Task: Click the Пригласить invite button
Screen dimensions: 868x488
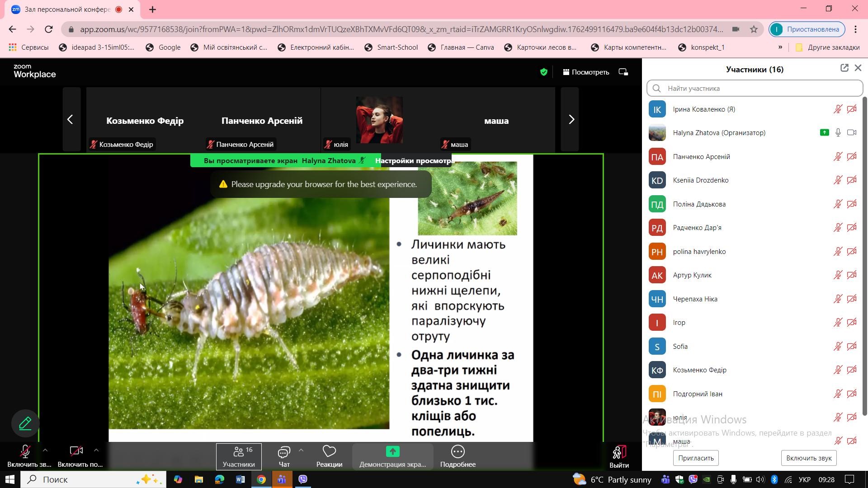Action: 696,458
